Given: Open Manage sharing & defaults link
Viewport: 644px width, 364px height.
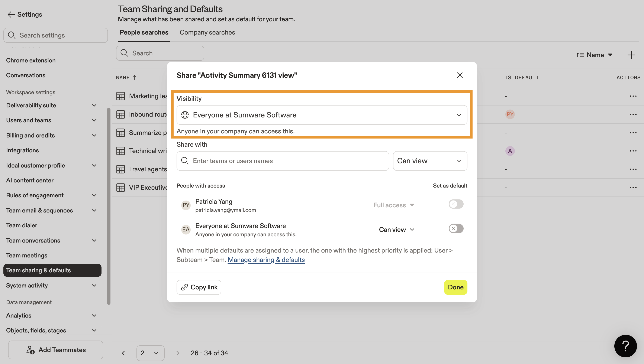Looking at the screenshot, I should point(266,260).
